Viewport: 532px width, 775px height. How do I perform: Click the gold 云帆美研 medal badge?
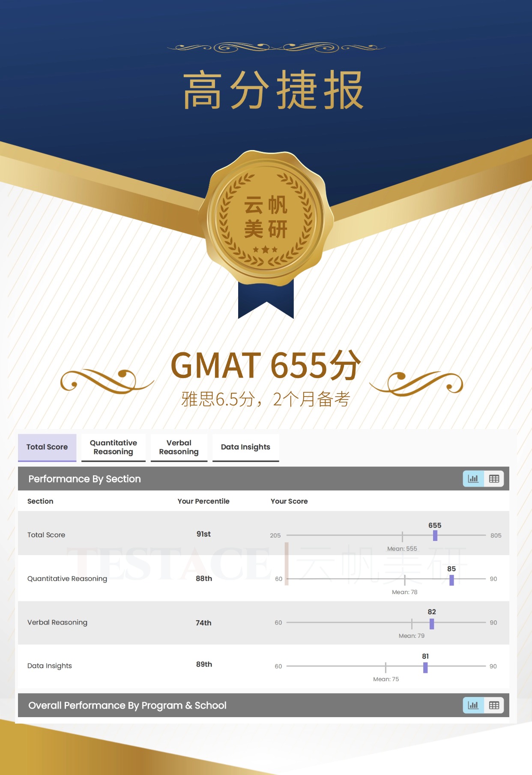266,218
